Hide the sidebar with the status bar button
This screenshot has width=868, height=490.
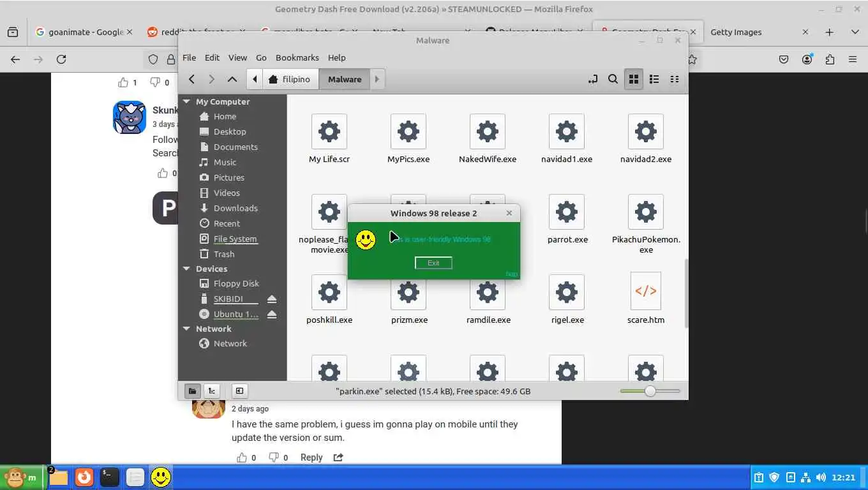pos(239,391)
